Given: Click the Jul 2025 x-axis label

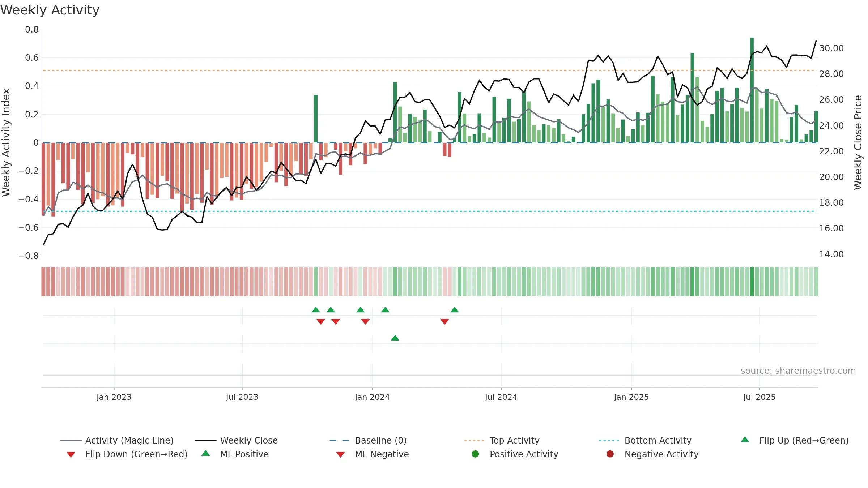Looking at the screenshot, I should 759,397.
